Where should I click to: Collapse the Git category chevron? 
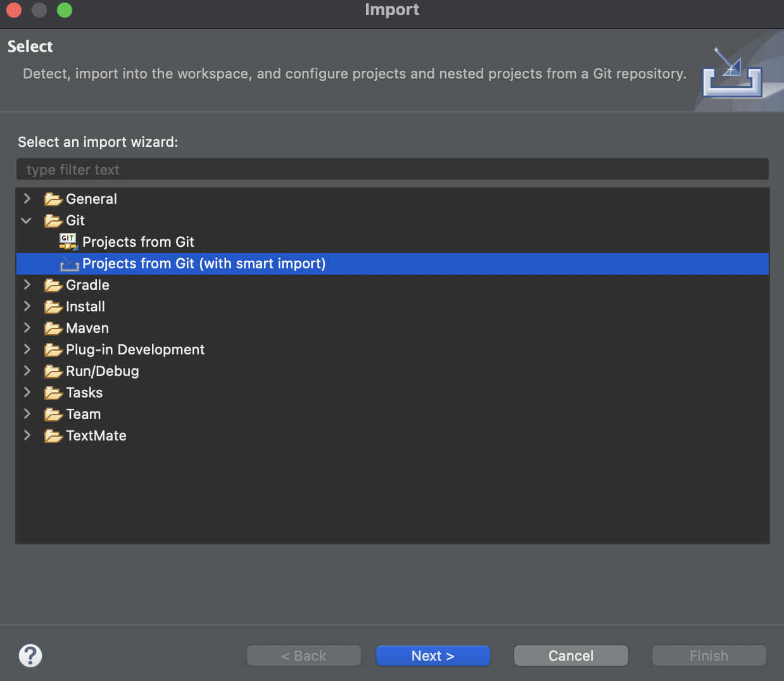27,220
